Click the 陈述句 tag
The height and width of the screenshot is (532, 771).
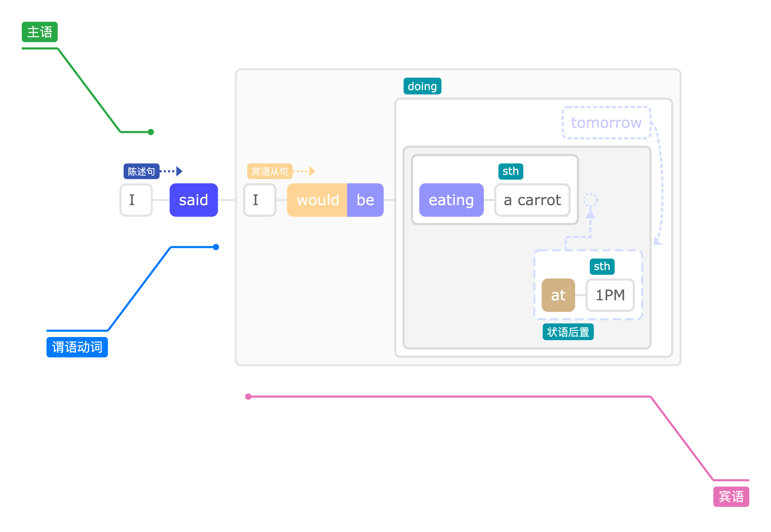pyautogui.click(x=141, y=171)
